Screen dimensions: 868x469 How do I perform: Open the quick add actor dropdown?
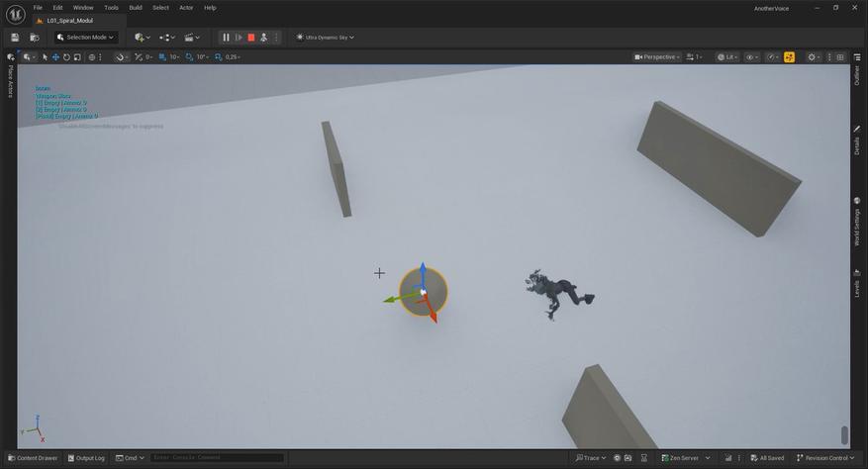(x=143, y=37)
